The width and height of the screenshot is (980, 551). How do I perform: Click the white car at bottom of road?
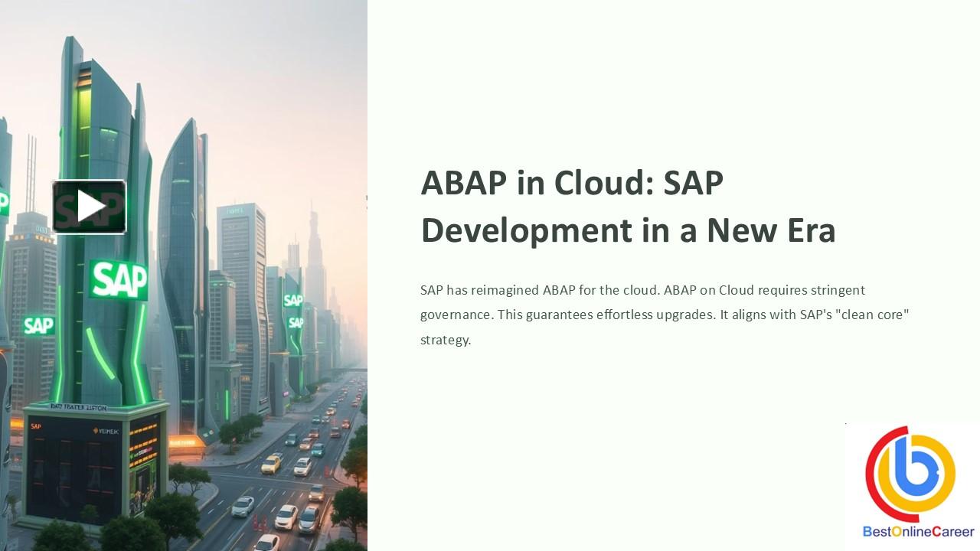click(267, 542)
